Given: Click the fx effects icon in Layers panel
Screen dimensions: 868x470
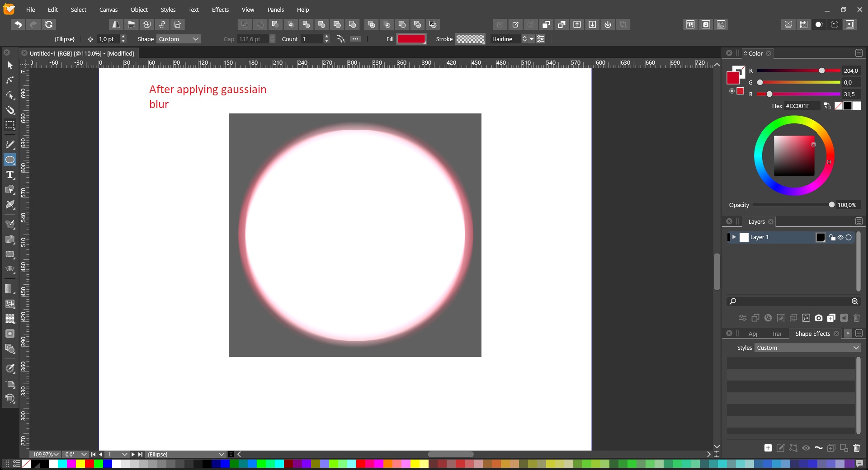Looking at the screenshot, I should (806, 318).
